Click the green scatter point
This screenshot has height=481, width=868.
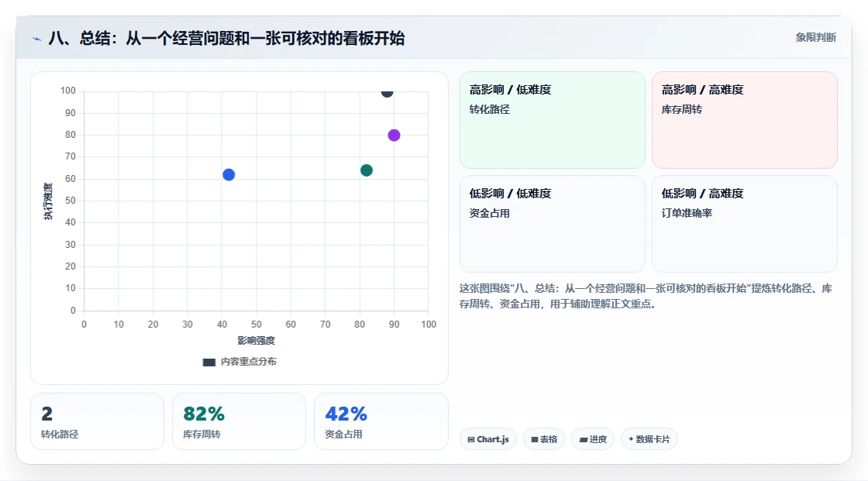367,170
